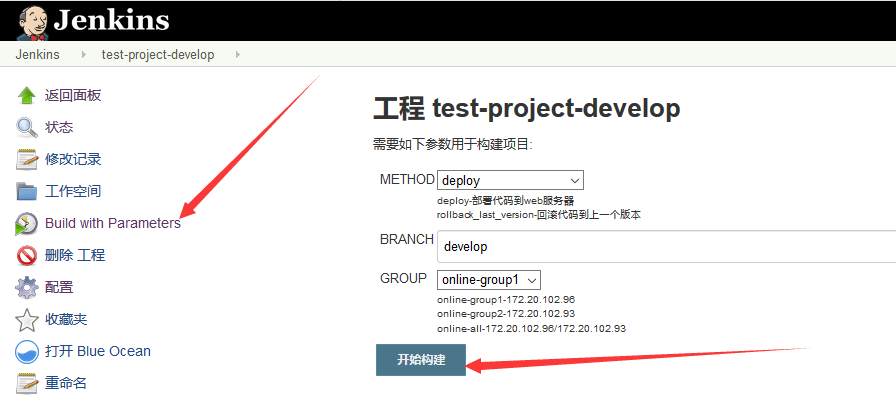Select the test-project-develop breadcrumb item
The image size is (896, 413).
tap(158, 55)
